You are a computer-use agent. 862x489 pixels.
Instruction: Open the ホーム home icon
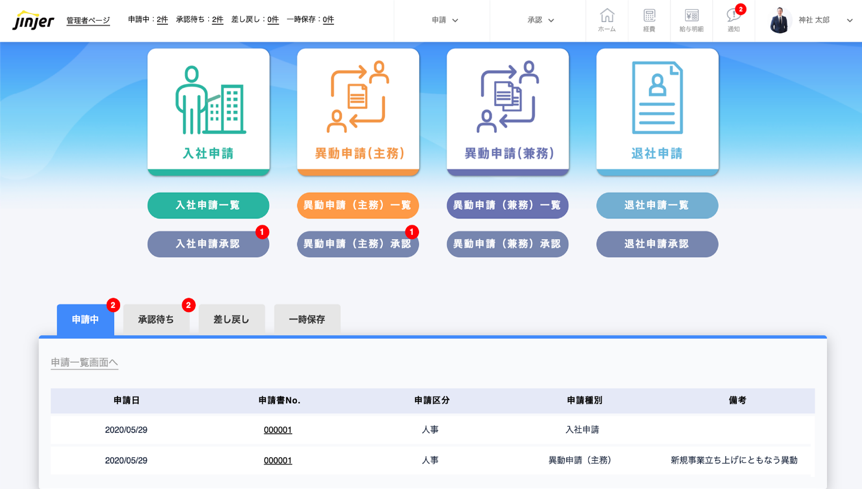click(607, 20)
